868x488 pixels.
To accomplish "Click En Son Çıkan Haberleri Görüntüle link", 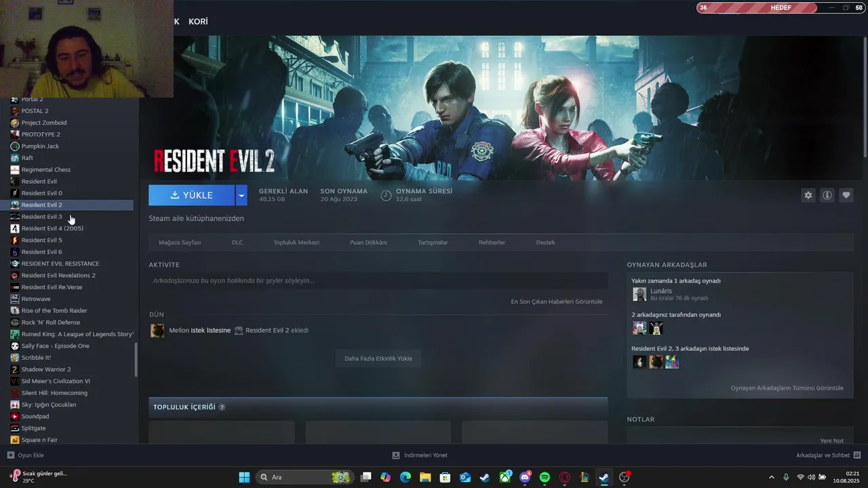I will click(x=556, y=302).
